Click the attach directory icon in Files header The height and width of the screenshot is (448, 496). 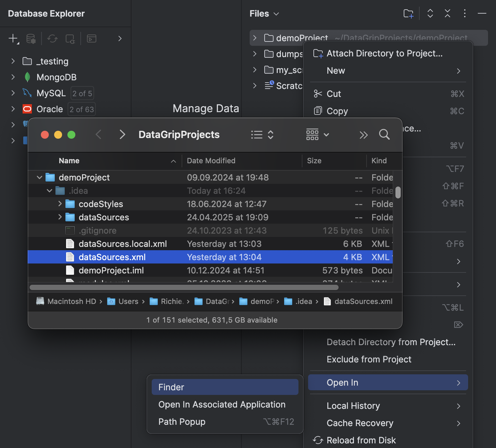pyautogui.click(x=408, y=14)
